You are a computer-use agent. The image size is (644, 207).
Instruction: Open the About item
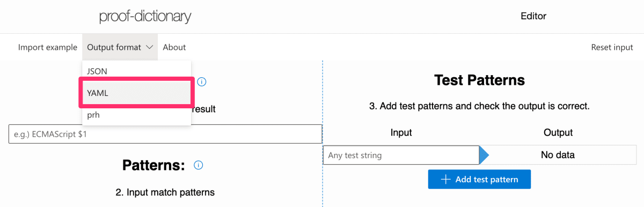point(174,47)
